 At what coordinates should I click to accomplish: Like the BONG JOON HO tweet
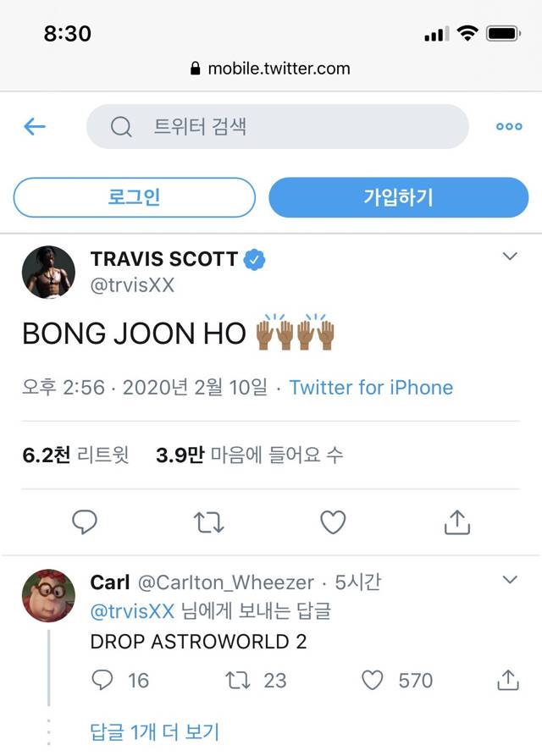pyautogui.click(x=332, y=522)
